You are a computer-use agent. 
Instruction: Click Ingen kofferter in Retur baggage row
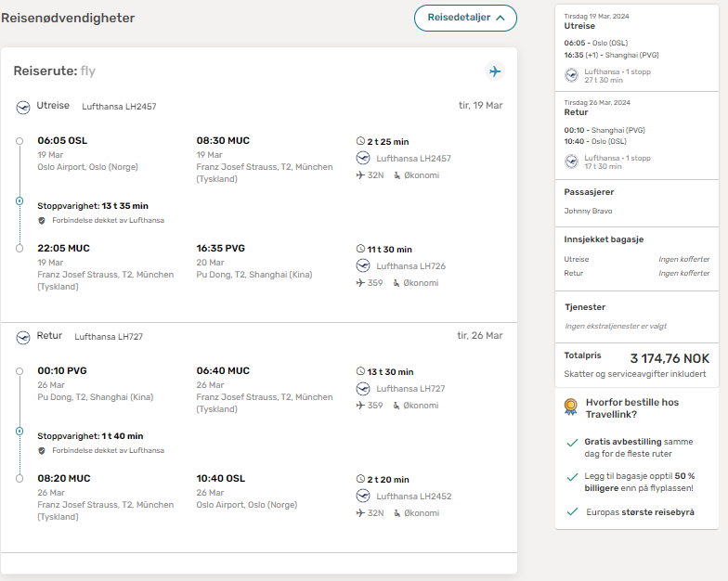click(x=683, y=273)
